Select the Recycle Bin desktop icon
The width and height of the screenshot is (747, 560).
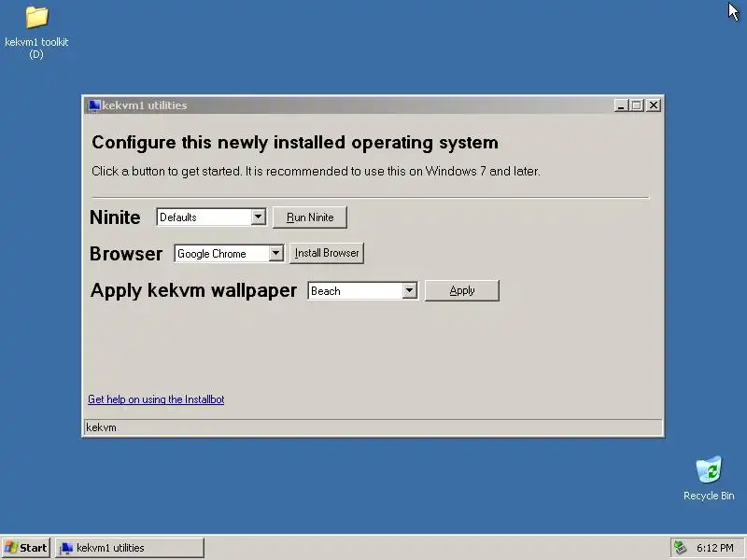pos(709,469)
